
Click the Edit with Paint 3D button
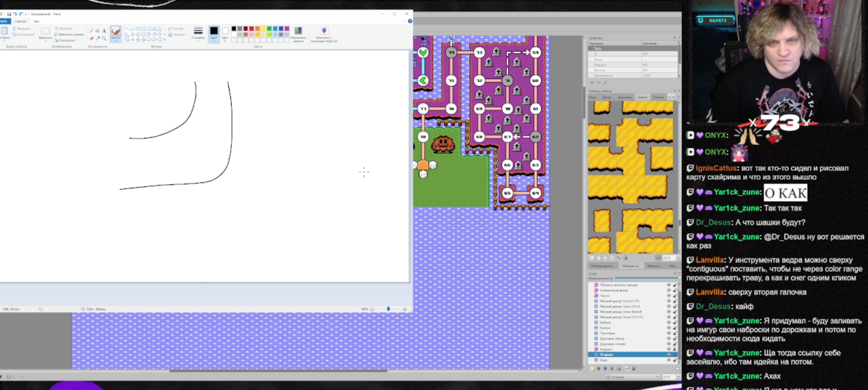[x=324, y=33]
